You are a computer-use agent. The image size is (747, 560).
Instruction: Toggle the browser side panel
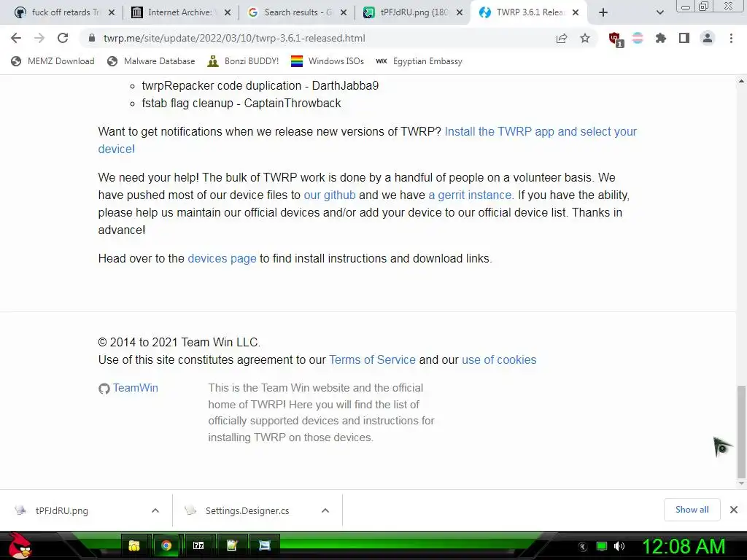click(x=684, y=38)
